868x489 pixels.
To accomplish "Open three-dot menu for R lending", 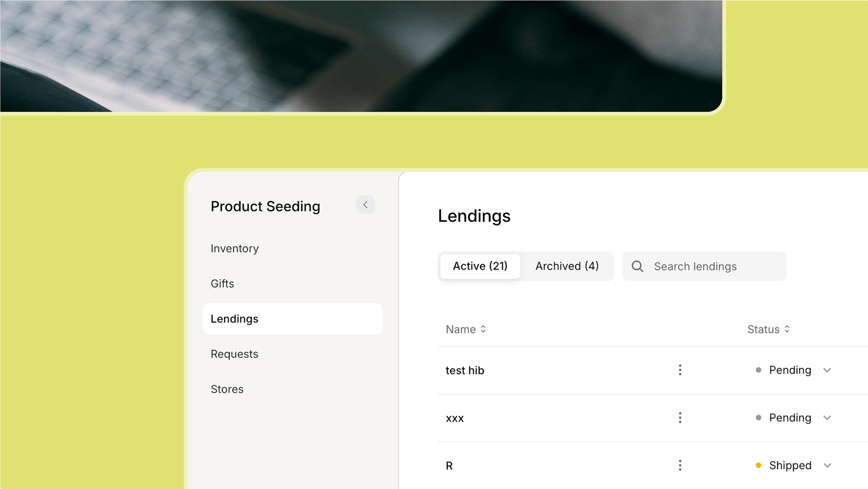I will (680, 465).
